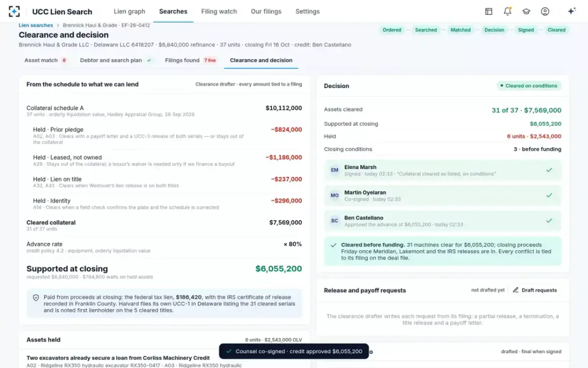Image resolution: width=588 pixels, height=368 pixels.
Task: Click the 'Held · Identity' row label
Action: (52, 201)
